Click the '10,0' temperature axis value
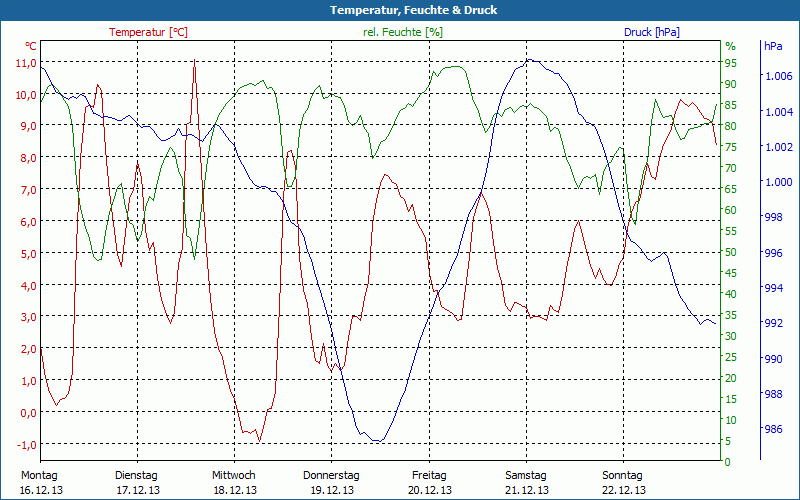Screen dimensions: 800x500 (26, 95)
